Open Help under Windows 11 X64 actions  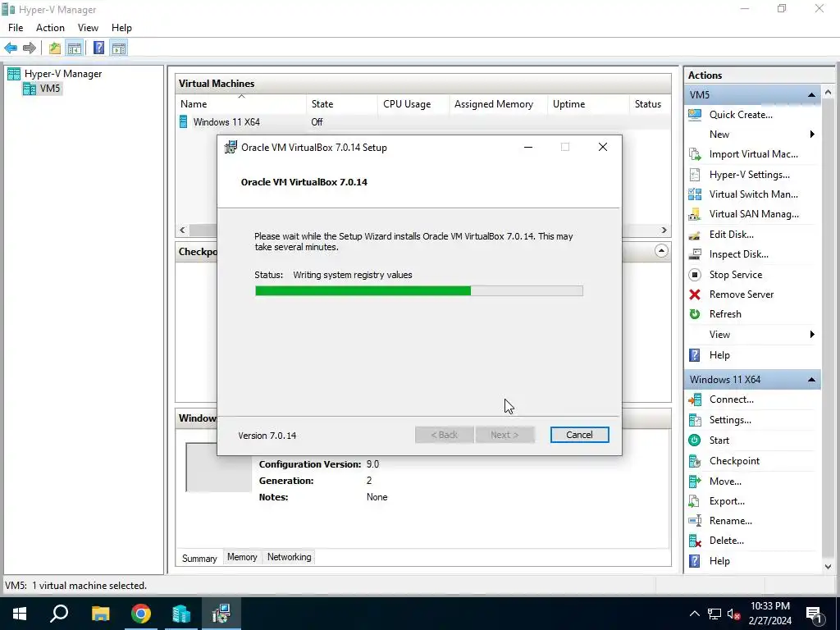coord(719,561)
